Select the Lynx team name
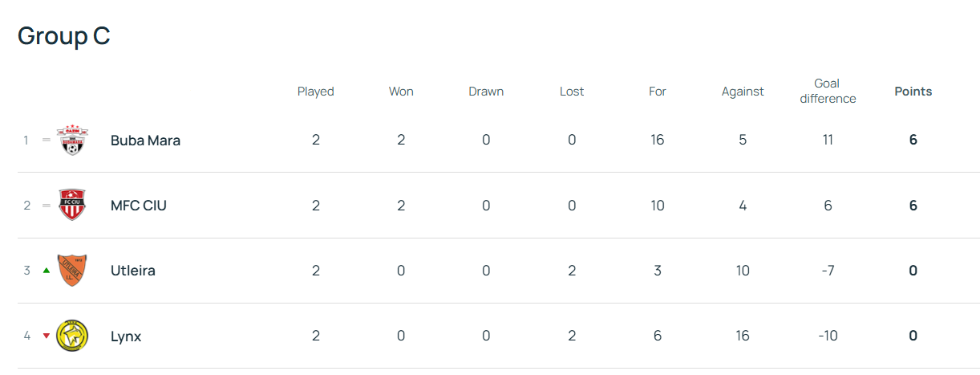Image resolution: width=980 pixels, height=375 pixels. (x=126, y=336)
